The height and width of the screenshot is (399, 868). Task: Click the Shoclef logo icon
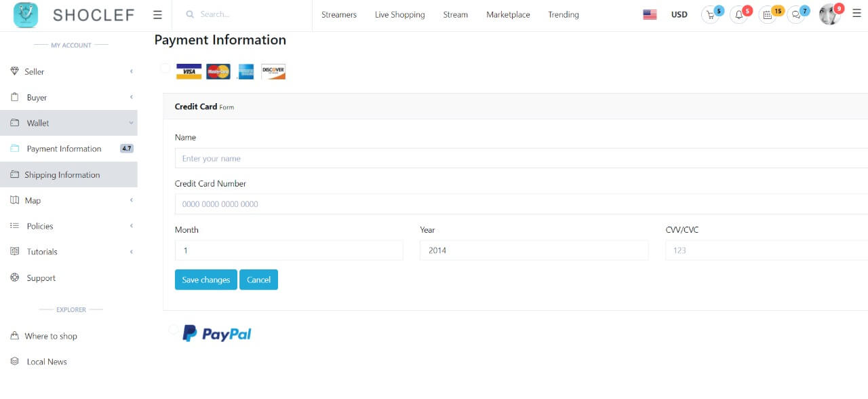(x=26, y=15)
